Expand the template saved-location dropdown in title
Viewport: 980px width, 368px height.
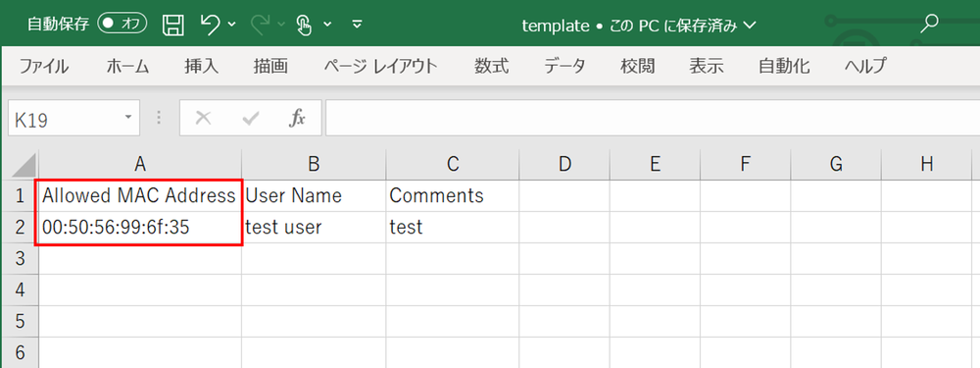(x=751, y=26)
